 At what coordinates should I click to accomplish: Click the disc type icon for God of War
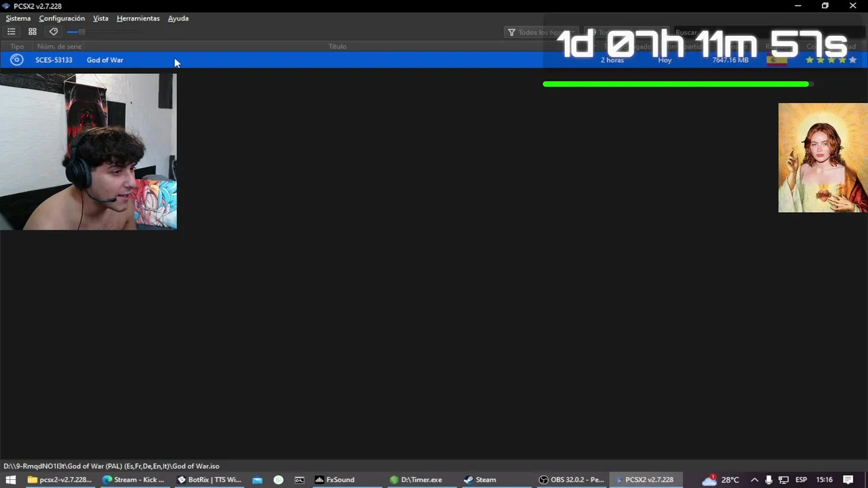pyautogui.click(x=17, y=60)
